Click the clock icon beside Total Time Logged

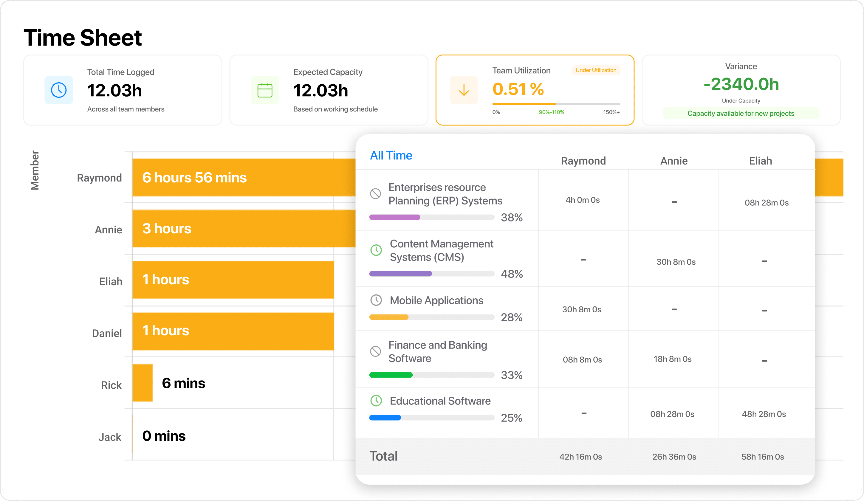[x=59, y=90]
